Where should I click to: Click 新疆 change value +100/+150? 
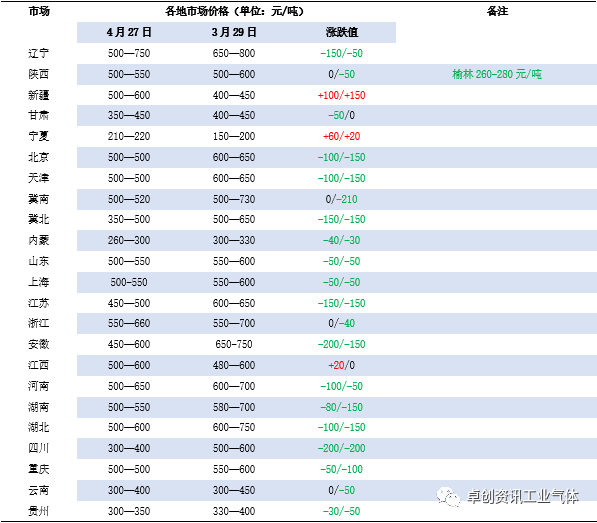click(342, 95)
